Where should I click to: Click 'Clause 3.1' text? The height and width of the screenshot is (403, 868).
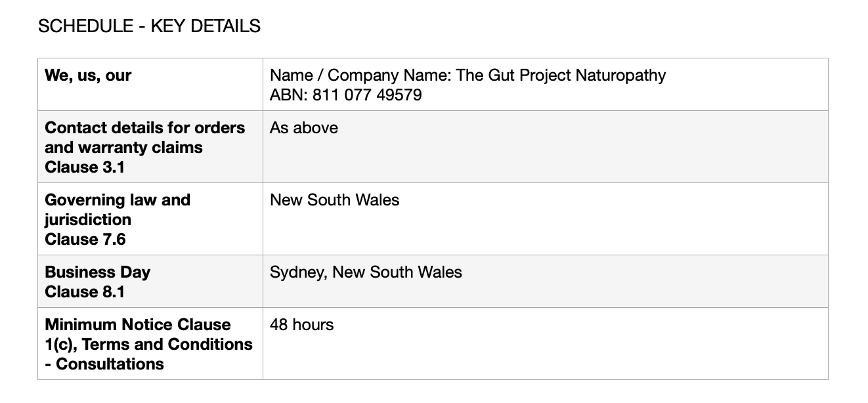[85, 167]
